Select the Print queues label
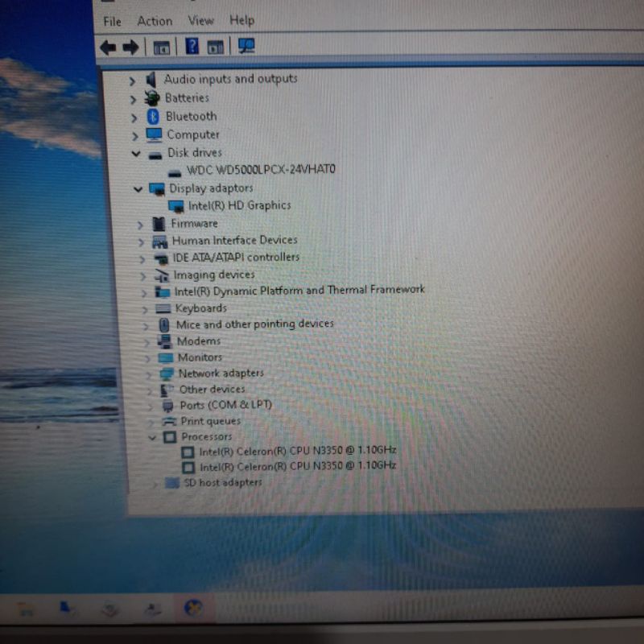This screenshot has width=644, height=644. [x=211, y=421]
